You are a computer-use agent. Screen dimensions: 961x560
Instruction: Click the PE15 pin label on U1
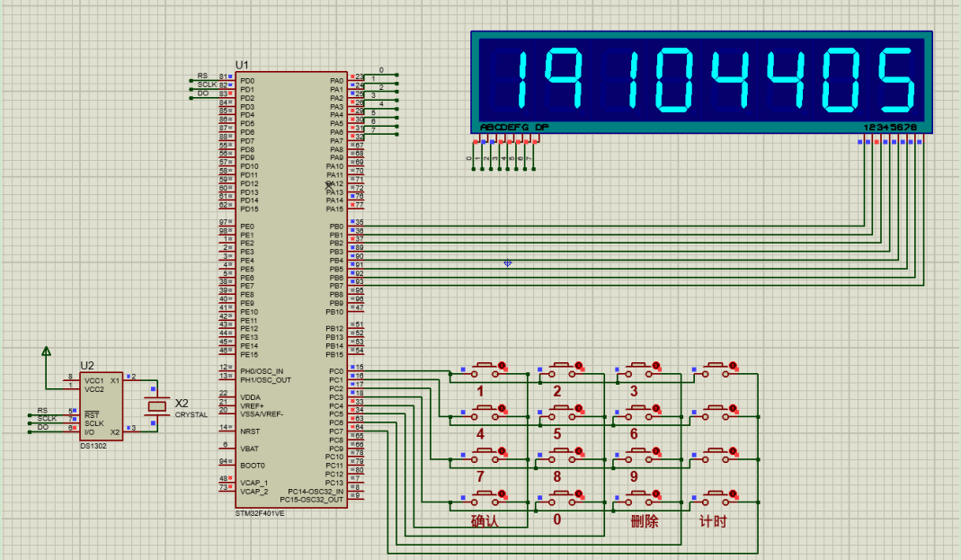249,355
